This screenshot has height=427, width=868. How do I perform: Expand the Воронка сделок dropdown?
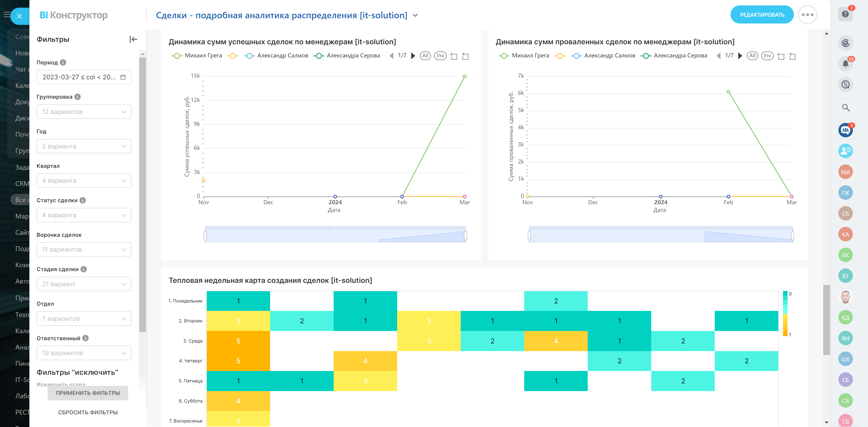click(x=84, y=249)
